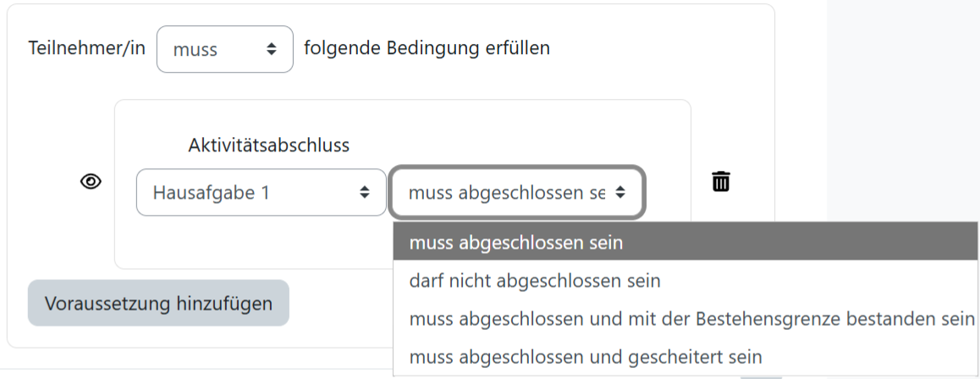Click the arrow on the completion state selector
980x379 pixels.
pos(620,192)
